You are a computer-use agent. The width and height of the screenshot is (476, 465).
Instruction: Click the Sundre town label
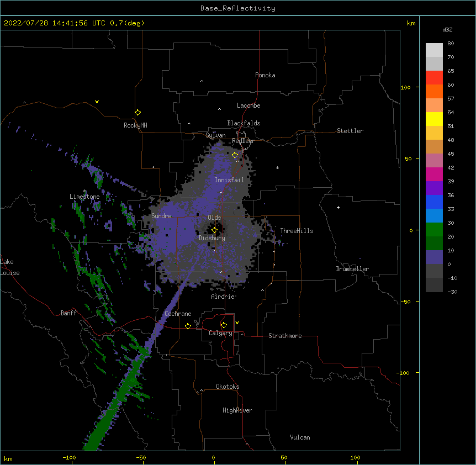click(161, 216)
